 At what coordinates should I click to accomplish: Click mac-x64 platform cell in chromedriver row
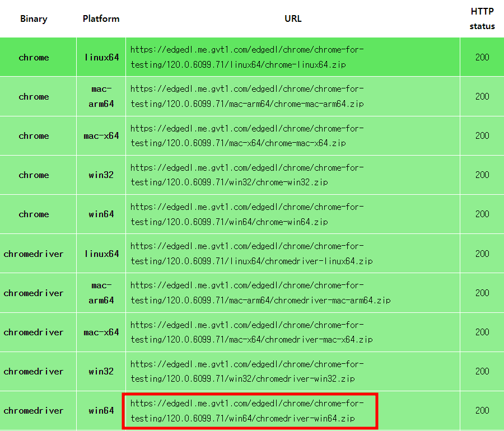(101, 332)
